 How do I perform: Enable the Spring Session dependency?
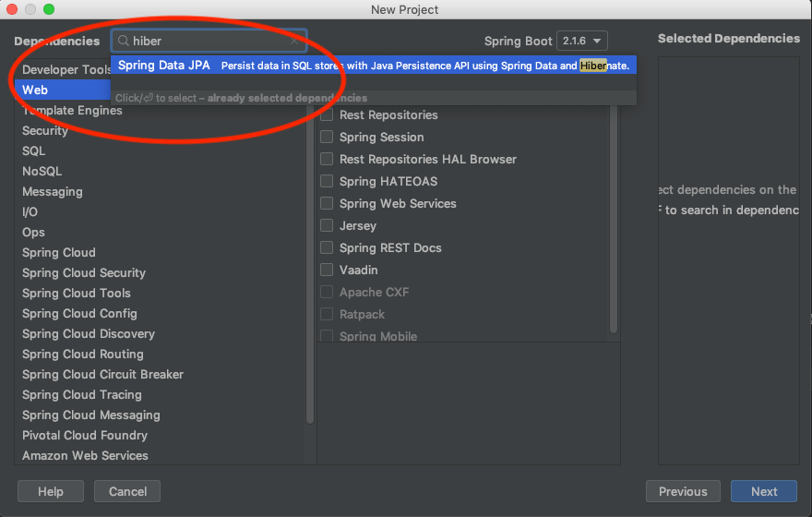327,138
